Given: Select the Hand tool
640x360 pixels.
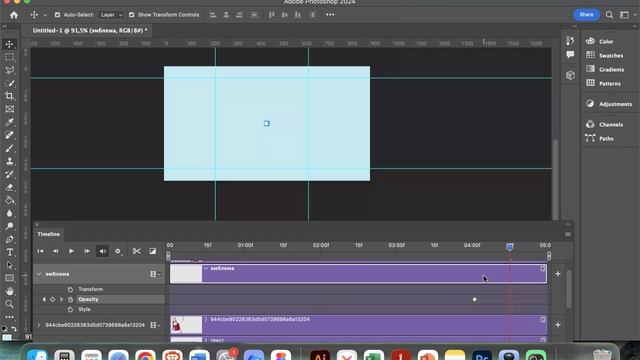Looking at the screenshot, I should [9, 291].
